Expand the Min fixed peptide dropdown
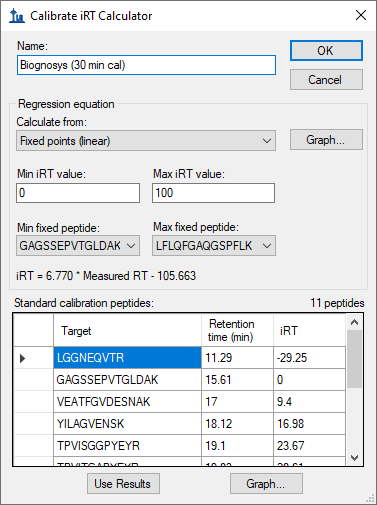377x505 pixels. point(78,246)
